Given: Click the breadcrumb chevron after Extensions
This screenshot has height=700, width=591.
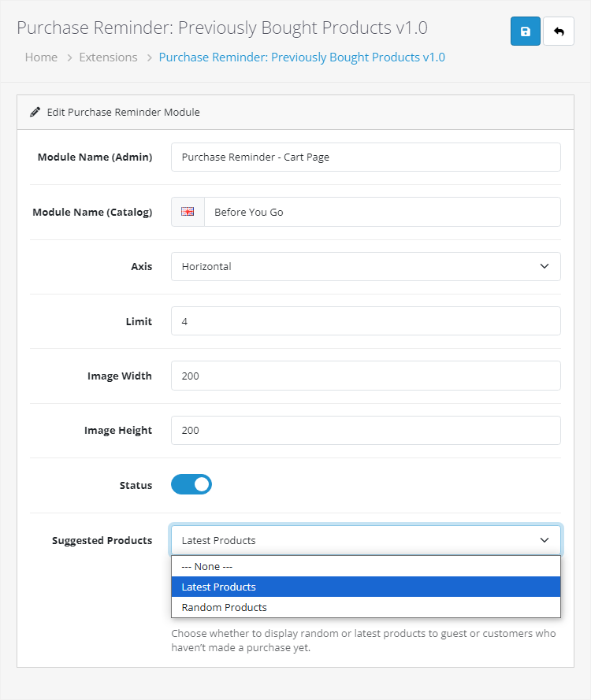Looking at the screenshot, I should point(148,57).
